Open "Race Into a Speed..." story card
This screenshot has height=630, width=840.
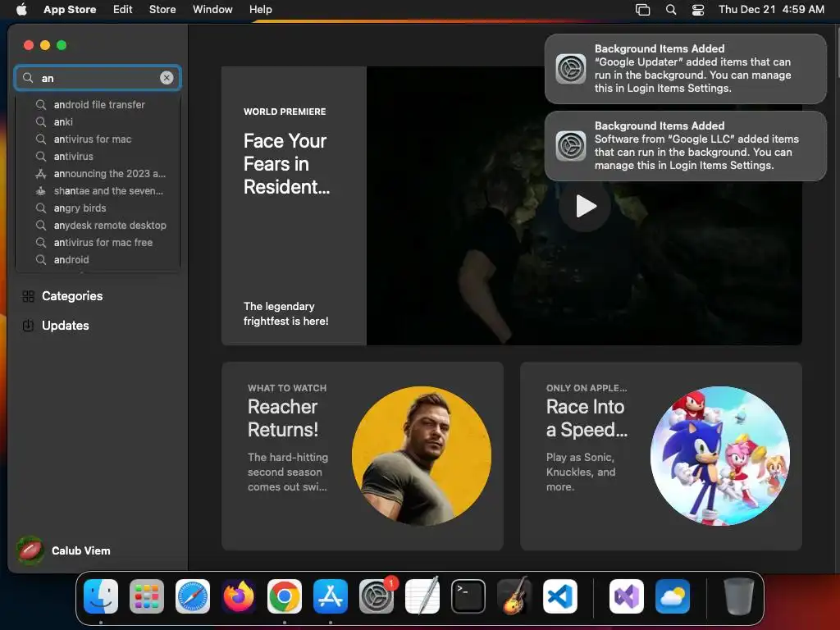[661, 456]
